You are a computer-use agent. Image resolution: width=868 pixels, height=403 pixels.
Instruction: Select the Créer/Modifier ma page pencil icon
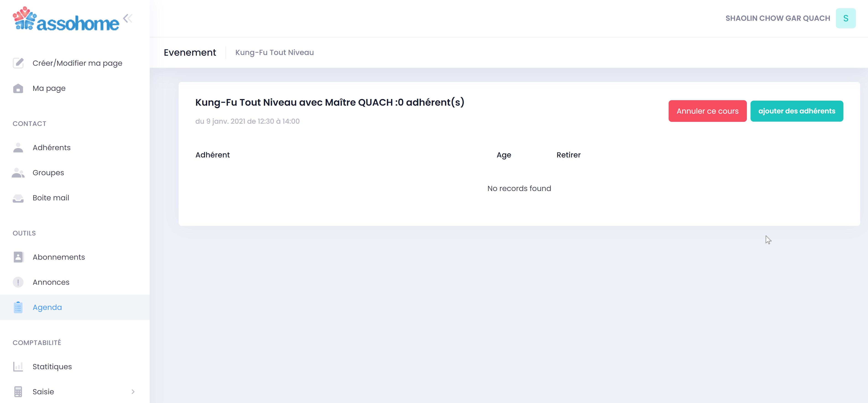[x=18, y=63]
